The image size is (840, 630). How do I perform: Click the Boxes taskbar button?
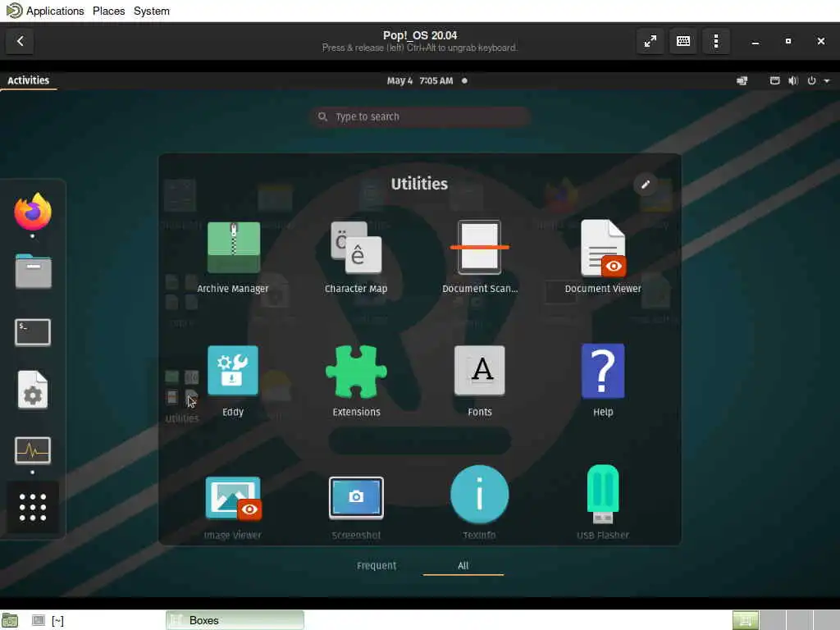[x=235, y=620]
